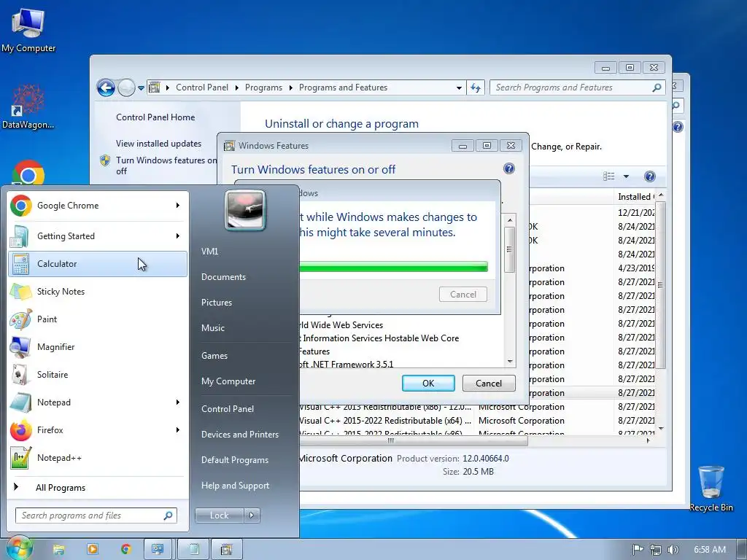Open Games from Start menu
This screenshot has width=747, height=560.
[214, 356]
